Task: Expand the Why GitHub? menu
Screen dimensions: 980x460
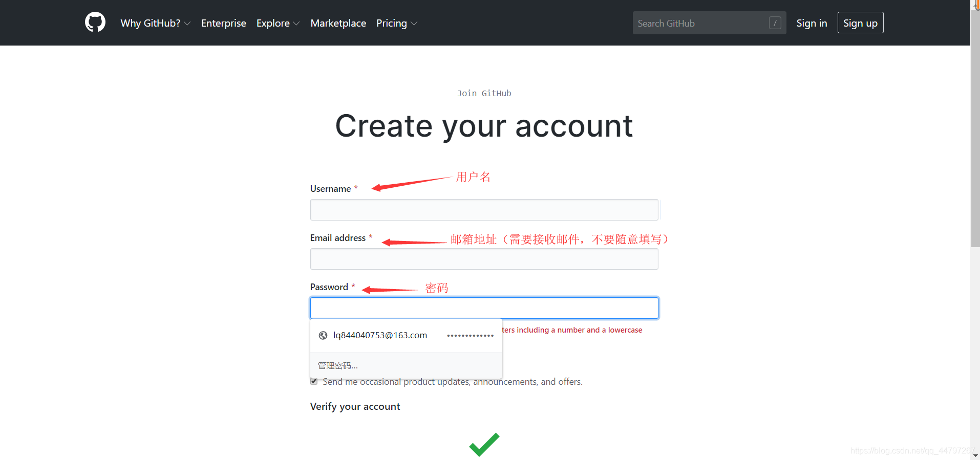Action: click(155, 23)
